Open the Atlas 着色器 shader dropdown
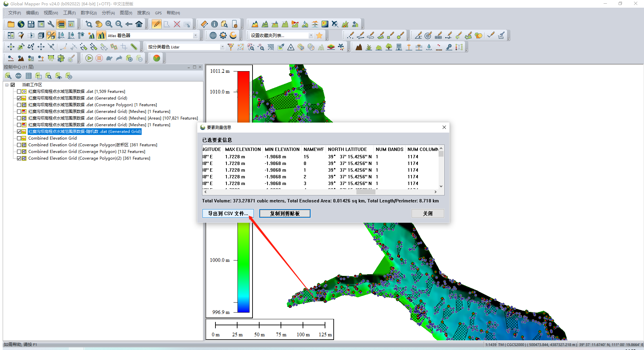Viewport: 644px width, 350px height. [x=195, y=35]
